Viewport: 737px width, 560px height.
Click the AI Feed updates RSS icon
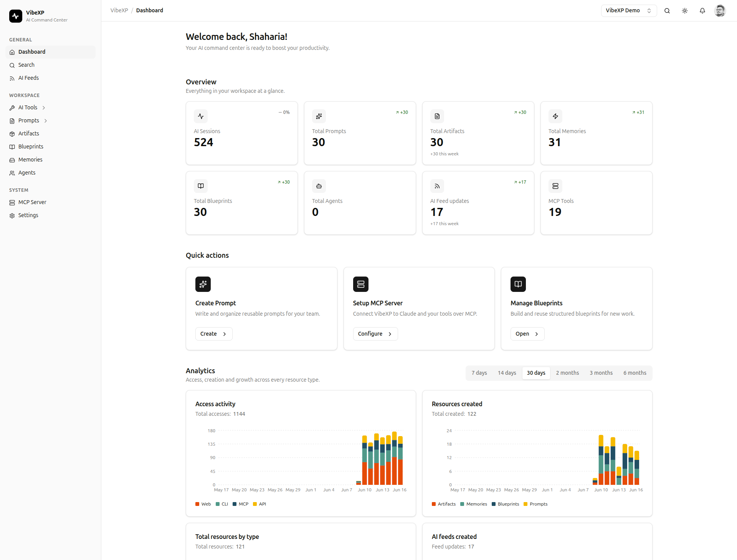(x=437, y=186)
